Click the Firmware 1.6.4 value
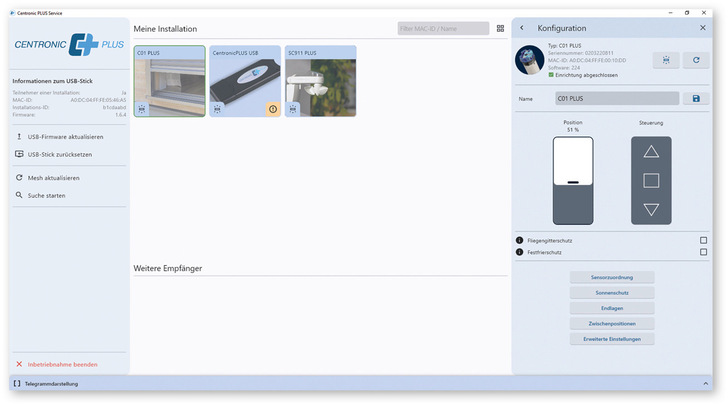Viewport: 728px width, 406px height. click(120, 115)
